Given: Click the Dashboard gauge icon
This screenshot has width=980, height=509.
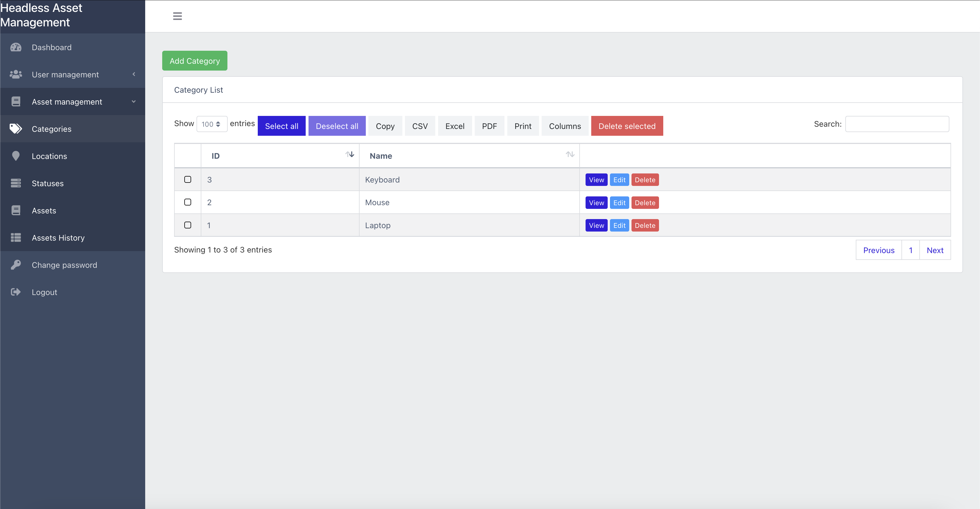Looking at the screenshot, I should point(16,47).
